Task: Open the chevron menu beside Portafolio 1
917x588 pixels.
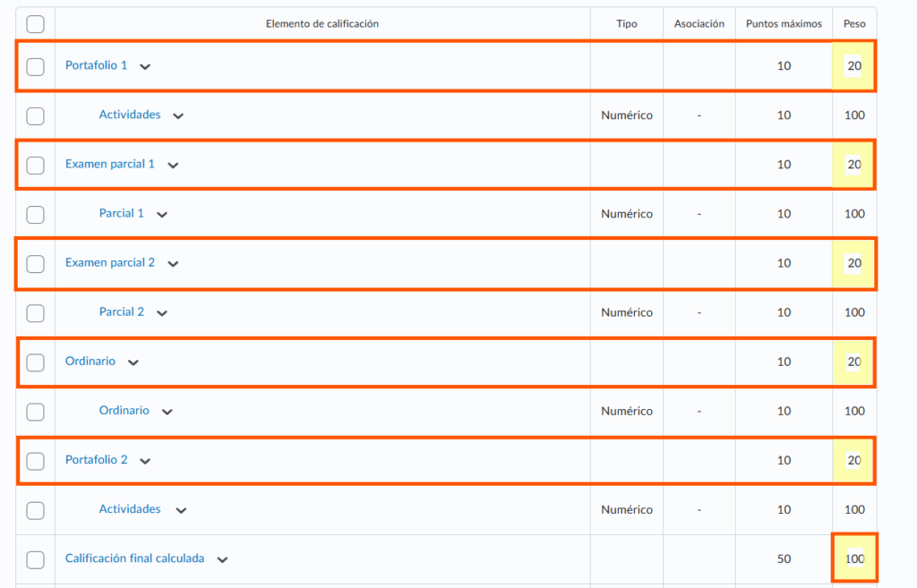Action: point(145,67)
